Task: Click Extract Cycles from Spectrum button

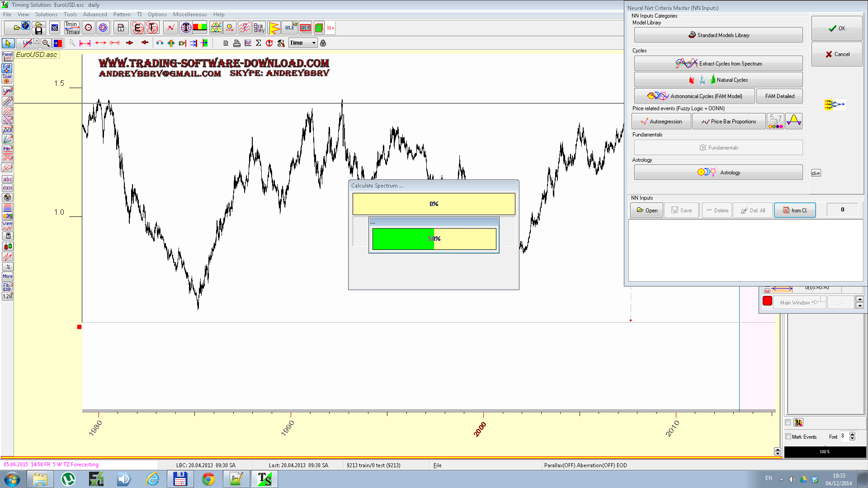Action: point(718,64)
